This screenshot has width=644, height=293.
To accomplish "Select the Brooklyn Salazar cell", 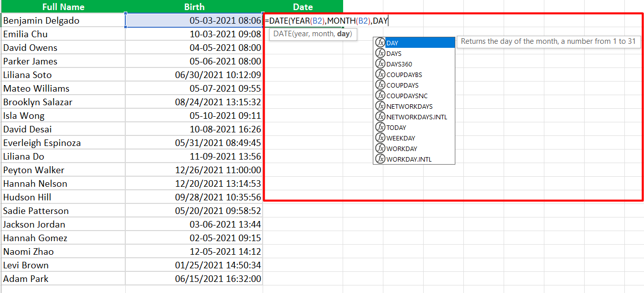I will (63, 102).
